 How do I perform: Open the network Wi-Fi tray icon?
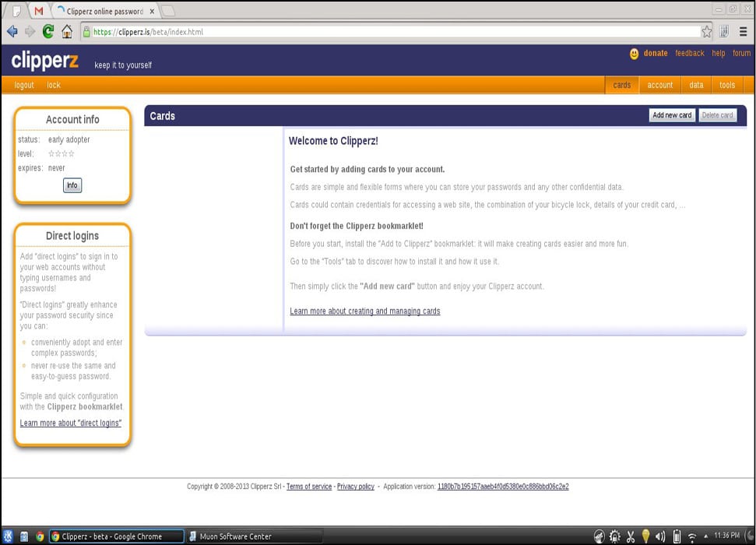click(x=692, y=536)
